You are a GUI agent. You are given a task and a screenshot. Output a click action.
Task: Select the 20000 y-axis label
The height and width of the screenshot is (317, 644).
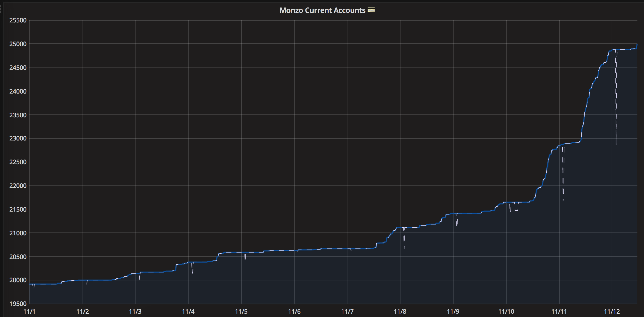(x=18, y=280)
